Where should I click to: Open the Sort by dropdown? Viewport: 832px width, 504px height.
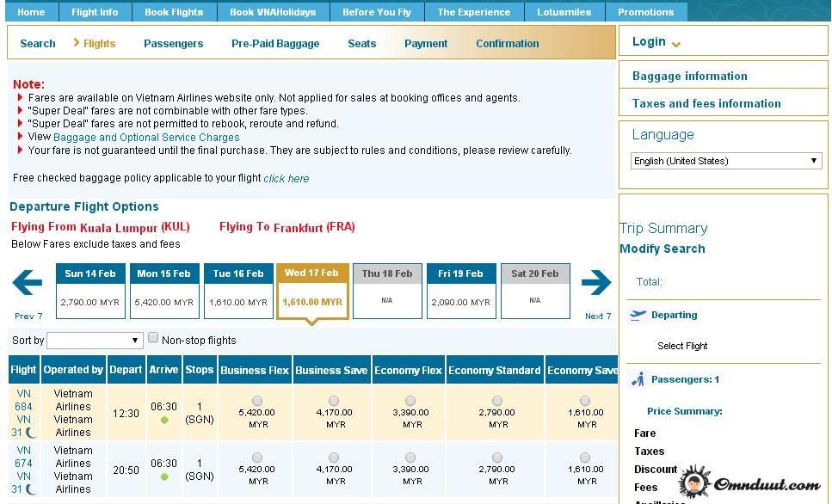tap(95, 341)
